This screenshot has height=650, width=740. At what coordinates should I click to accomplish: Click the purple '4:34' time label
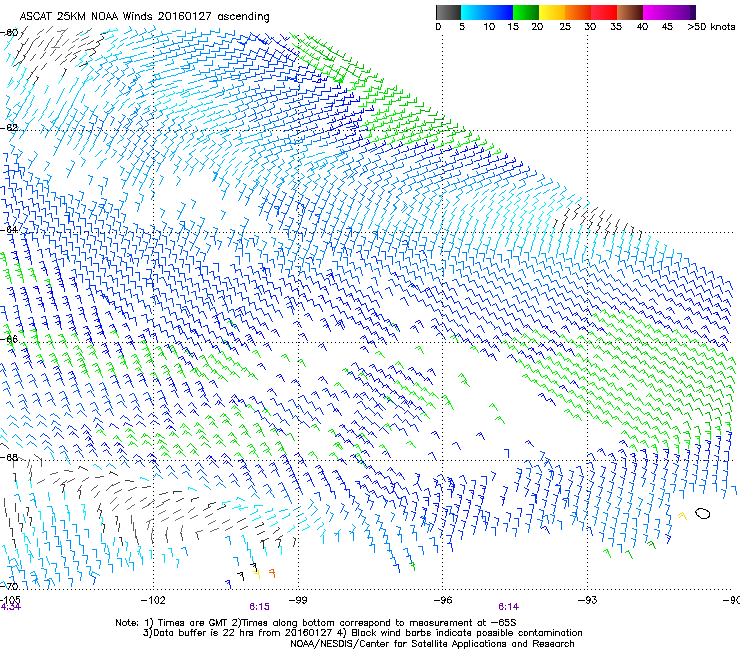pyautogui.click(x=10, y=607)
